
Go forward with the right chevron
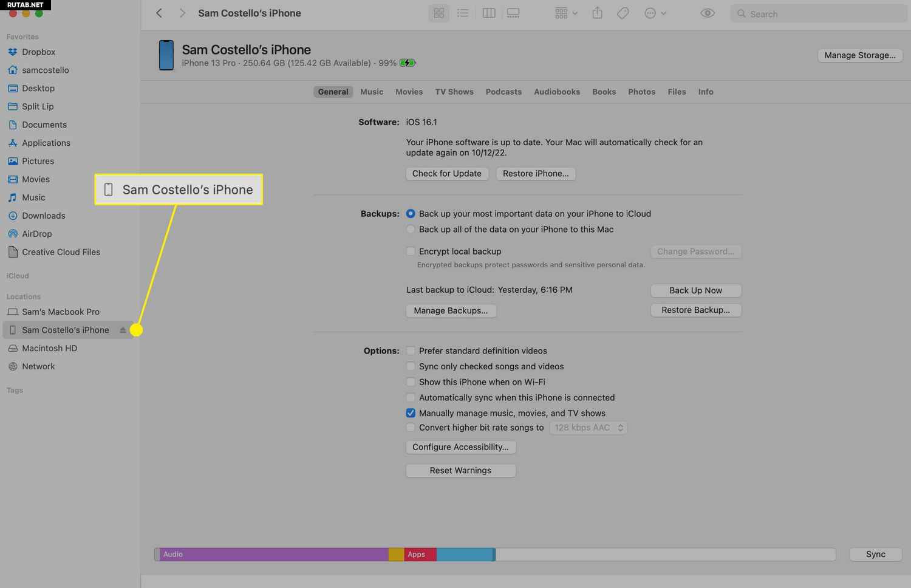click(182, 13)
